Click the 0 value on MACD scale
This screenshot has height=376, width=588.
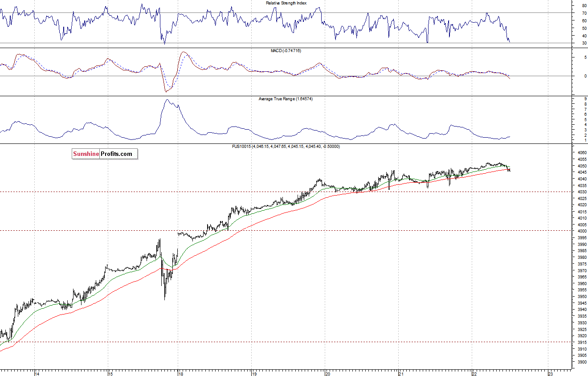pos(585,76)
